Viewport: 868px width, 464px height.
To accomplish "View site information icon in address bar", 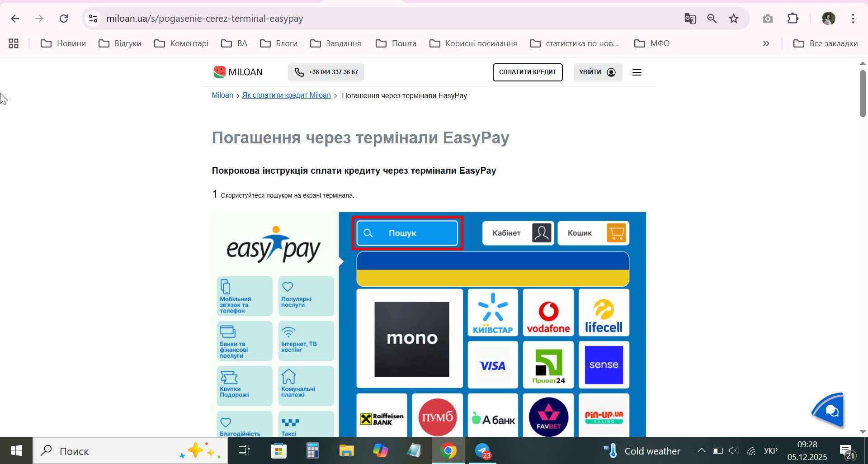I will [x=93, y=19].
